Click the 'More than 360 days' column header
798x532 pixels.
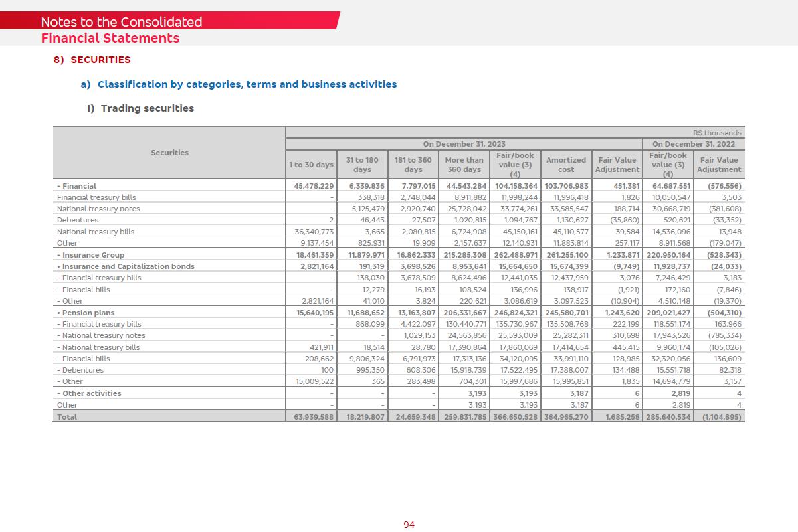click(x=464, y=165)
